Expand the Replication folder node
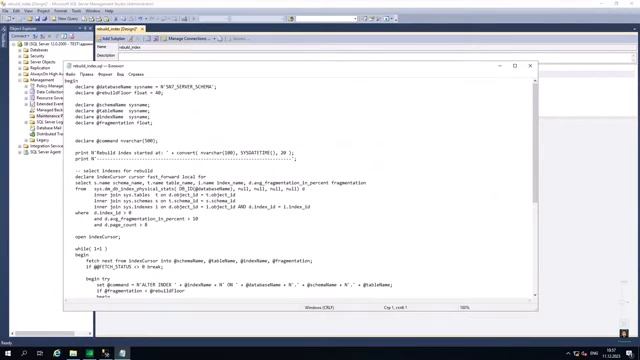Image resolution: width=640 pixels, height=360 pixels. pyautogui.click(x=20, y=68)
